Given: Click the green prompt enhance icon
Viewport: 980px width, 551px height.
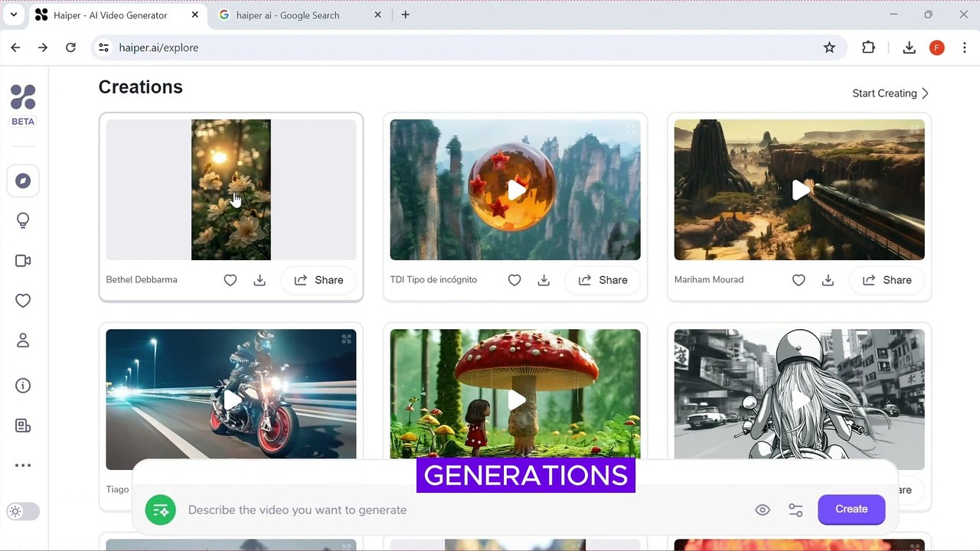Looking at the screenshot, I should point(161,510).
